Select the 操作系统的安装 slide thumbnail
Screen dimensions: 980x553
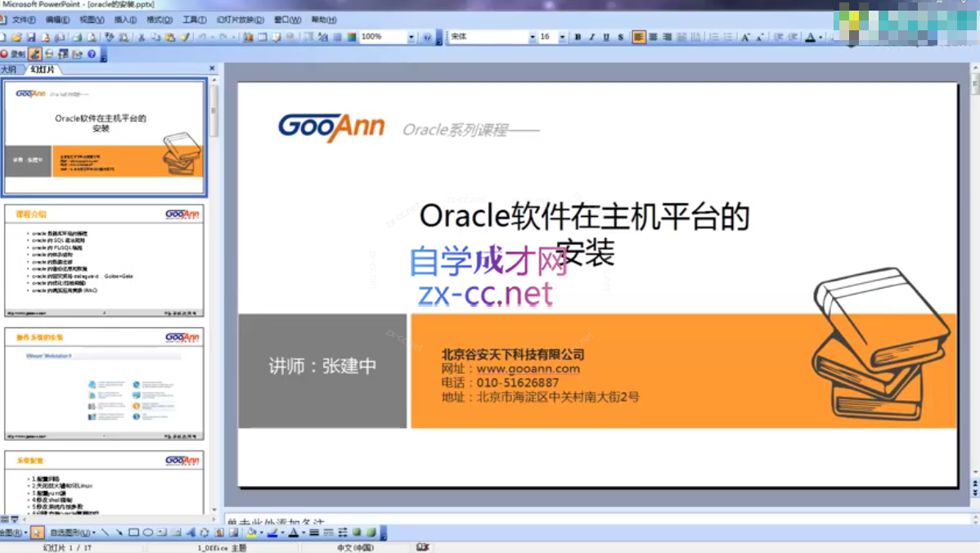(104, 384)
